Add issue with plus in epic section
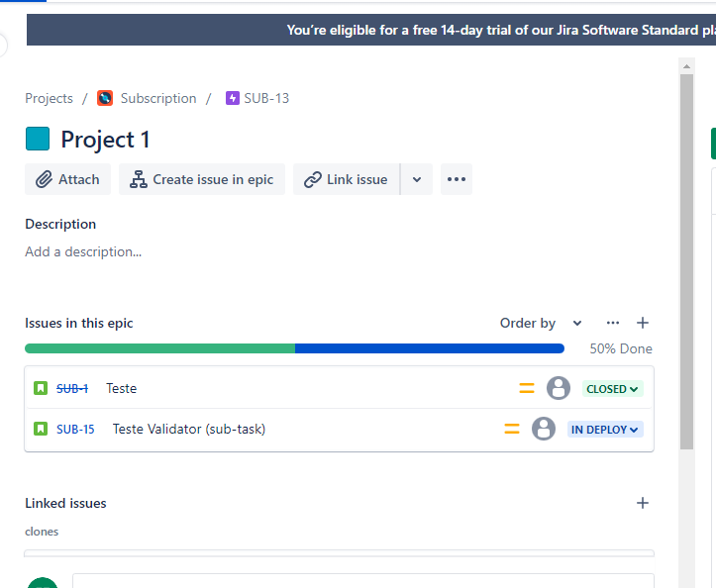This screenshot has width=716, height=588. pyautogui.click(x=643, y=324)
